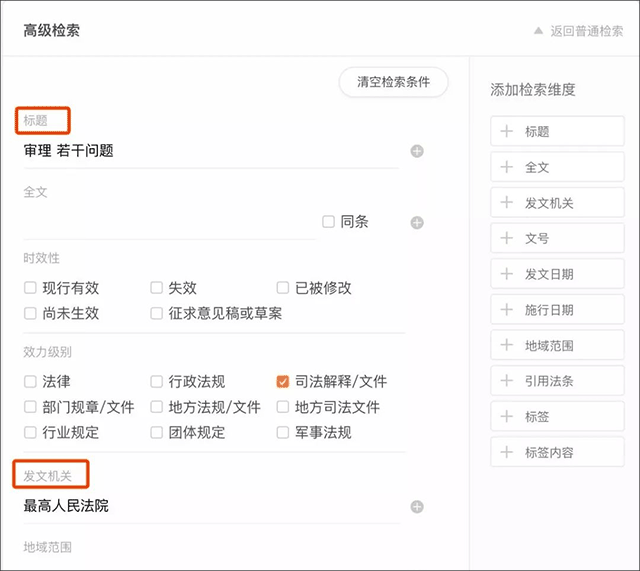Add the 标题 search dimension
Screen dimensions: 640x571
point(557,131)
